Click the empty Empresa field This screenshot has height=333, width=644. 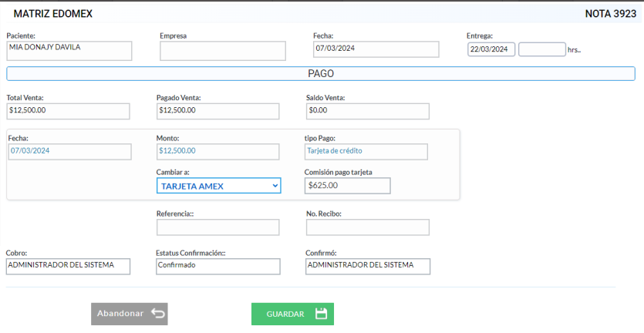coord(223,51)
